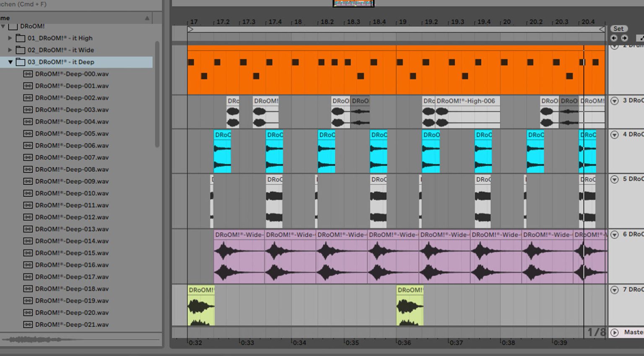Click the circular arrow icon on the Master track
Screen dimensions: 644x356
(614, 332)
